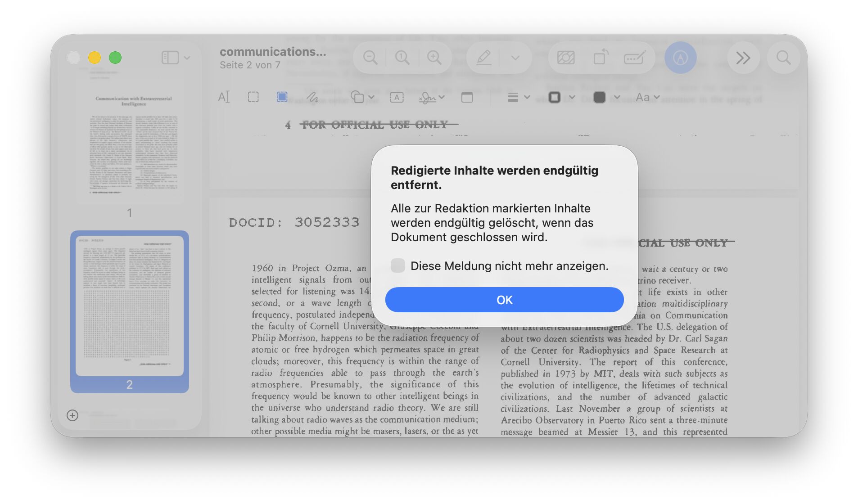This screenshot has width=858, height=504.
Task: Select the text box tool
Action: point(397,97)
